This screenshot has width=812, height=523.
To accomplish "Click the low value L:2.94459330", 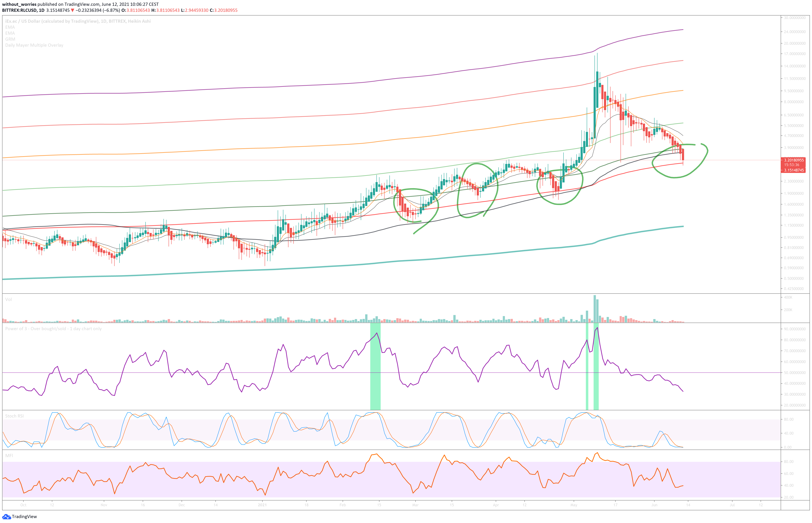I will (x=194, y=10).
